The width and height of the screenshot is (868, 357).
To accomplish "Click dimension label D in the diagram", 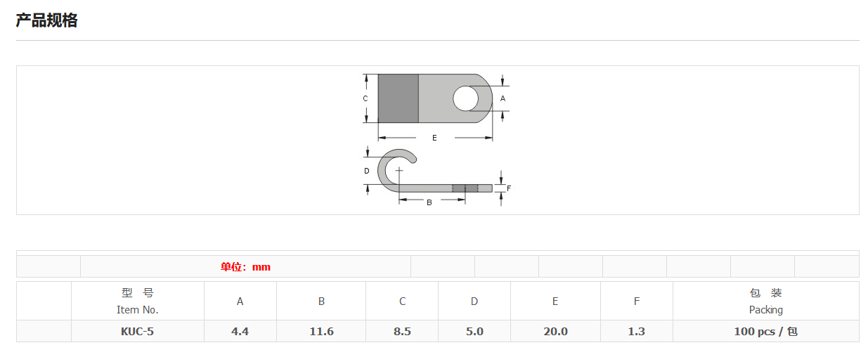I will pyautogui.click(x=367, y=171).
